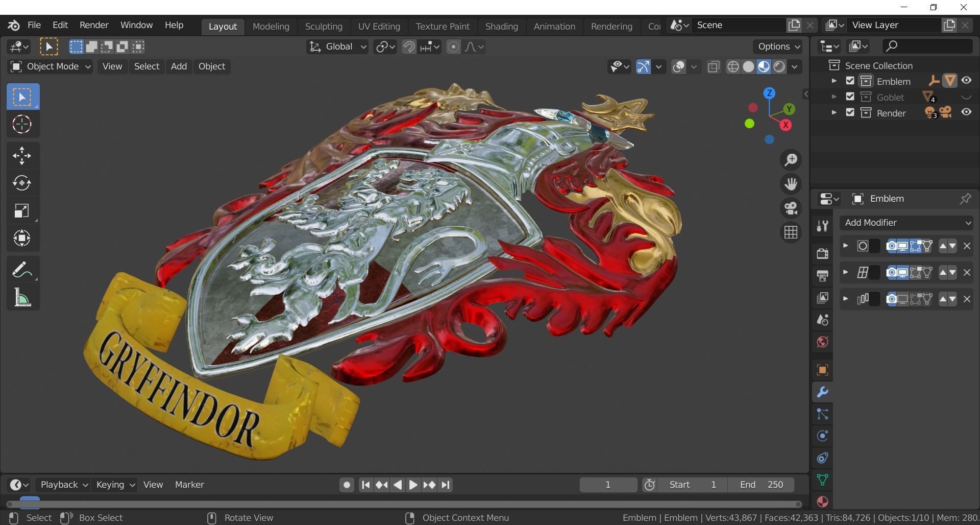Open Object Constraints properties tab
Image resolution: width=980 pixels, height=525 pixels.
pyautogui.click(x=822, y=458)
